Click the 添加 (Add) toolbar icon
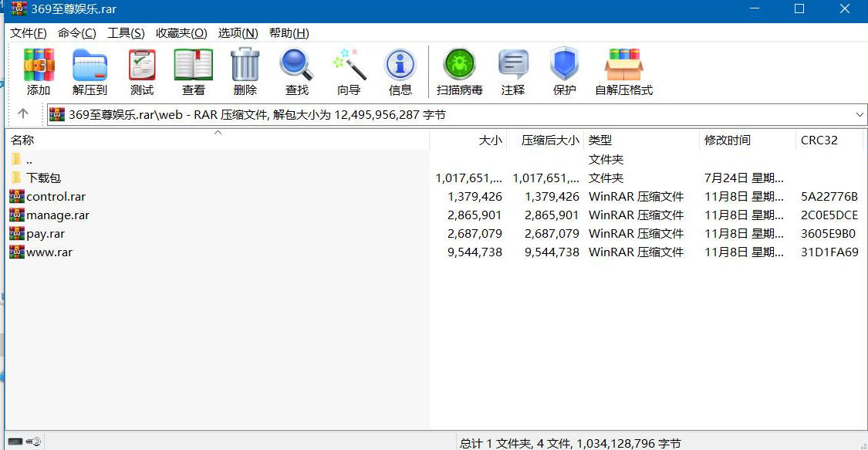868x450 pixels. [38, 71]
